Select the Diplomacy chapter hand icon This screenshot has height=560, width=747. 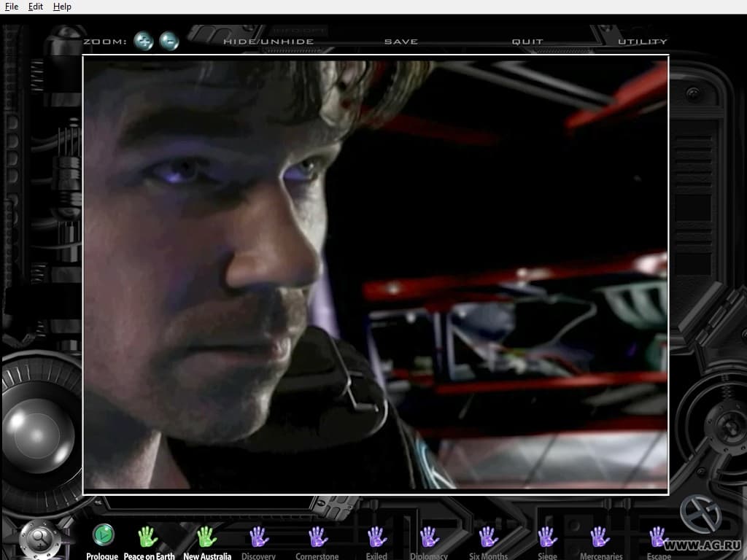(429, 537)
